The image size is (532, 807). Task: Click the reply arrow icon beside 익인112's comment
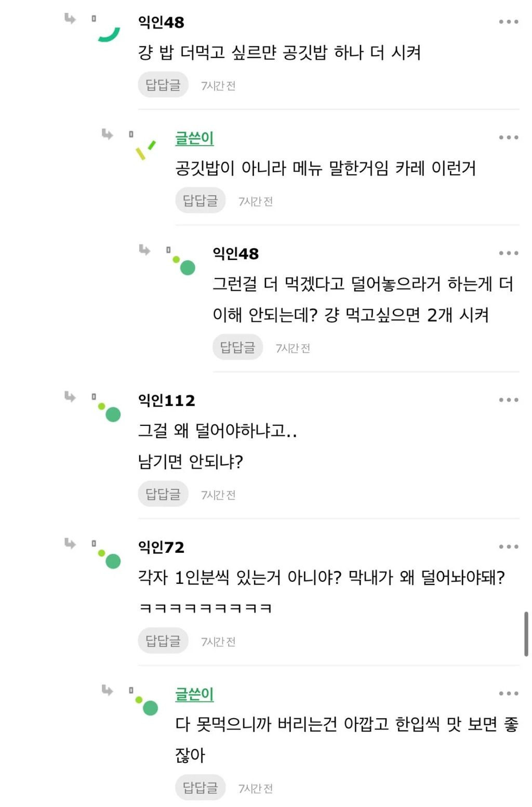click(x=70, y=397)
